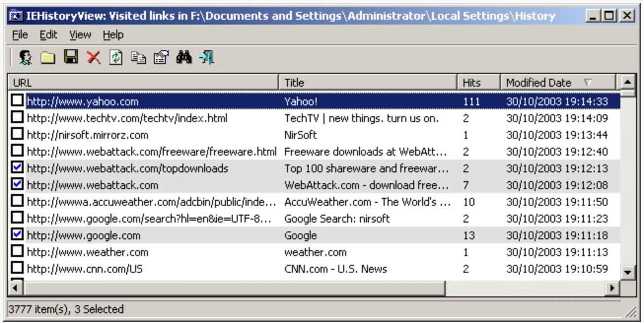644x323 pixels.
Task: Click the 'CNN.com - U.S. News' title
Action: pos(335,269)
